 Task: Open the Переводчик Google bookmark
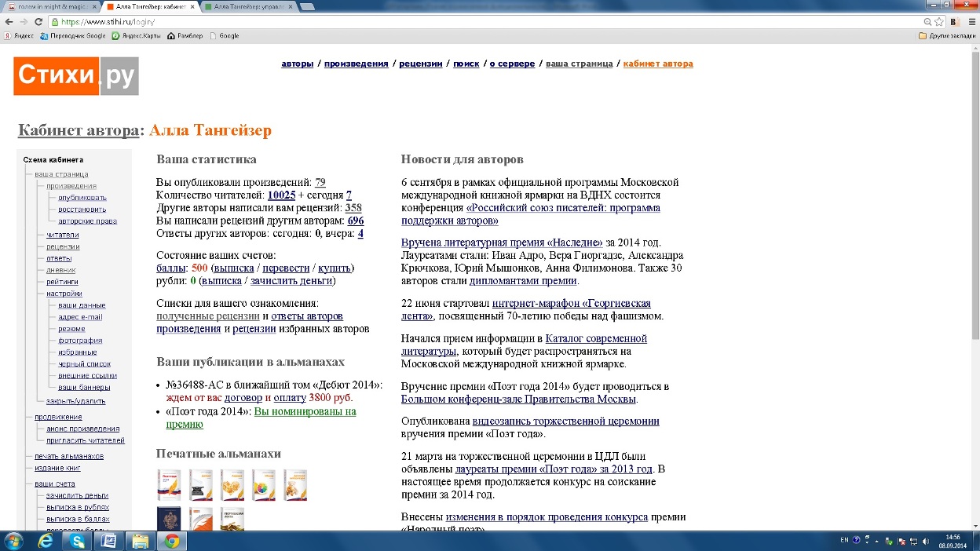click(72, 36)
